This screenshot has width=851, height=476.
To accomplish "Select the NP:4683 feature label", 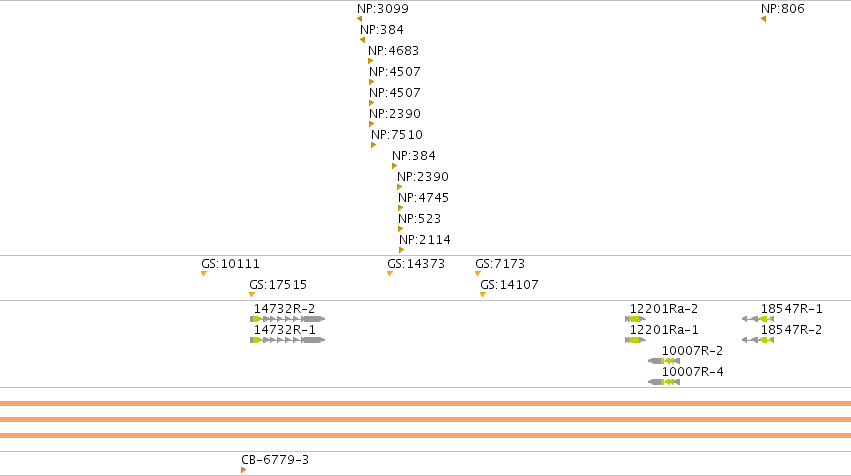I will 393,50.
